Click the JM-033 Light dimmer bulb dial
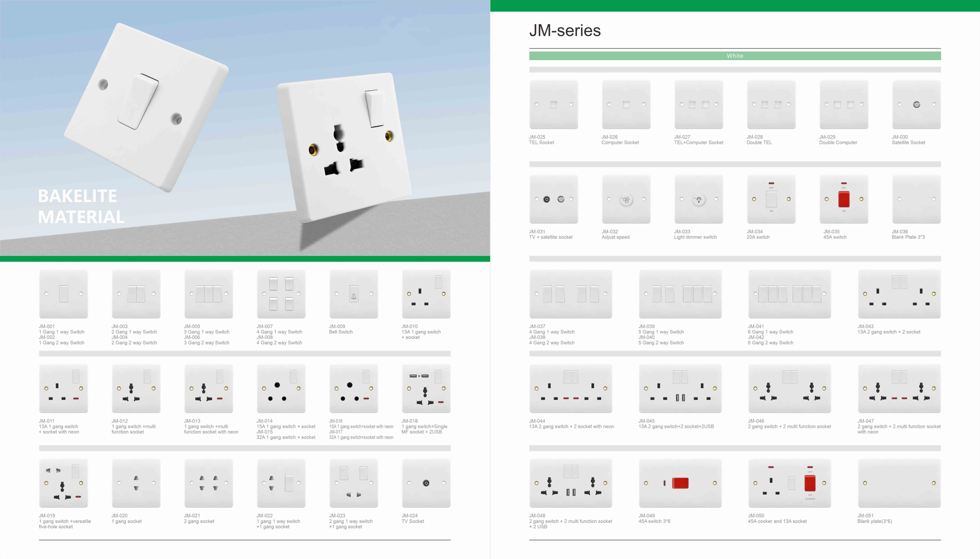 click(698, 200)
